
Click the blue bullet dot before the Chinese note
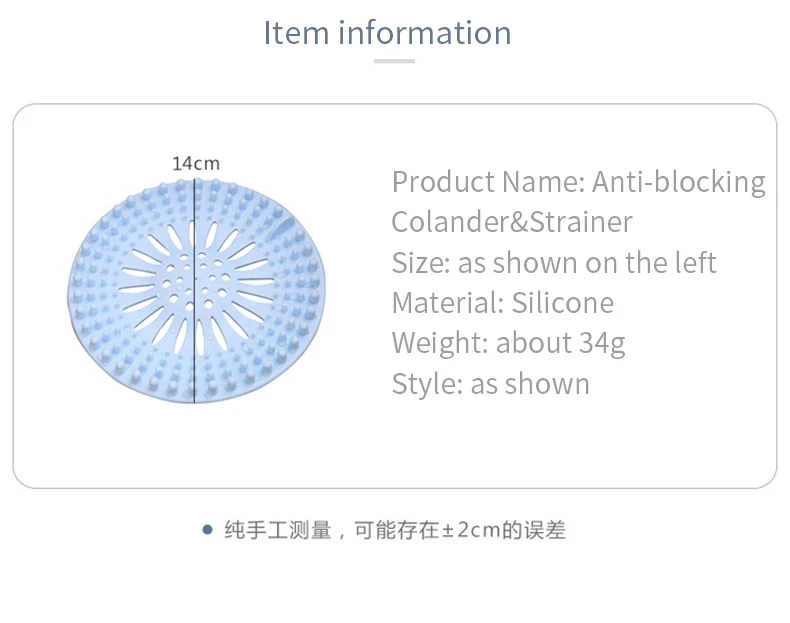coord(207,530)
